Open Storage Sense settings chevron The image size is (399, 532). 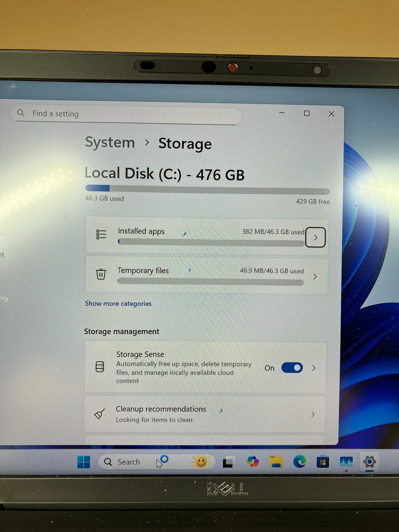[314, 368]
